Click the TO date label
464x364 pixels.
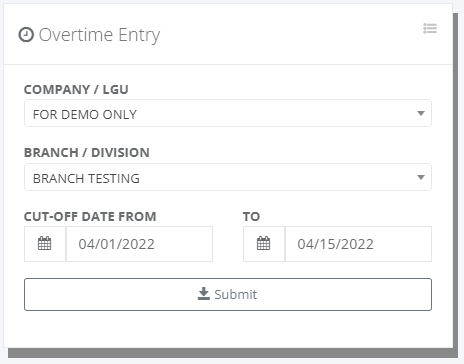(251, 217)
